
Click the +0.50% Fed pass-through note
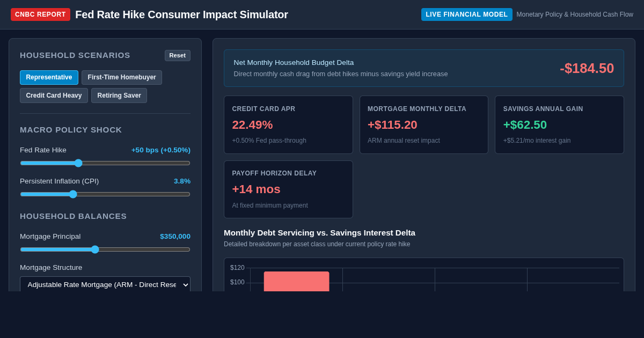[x=269, y=141]
